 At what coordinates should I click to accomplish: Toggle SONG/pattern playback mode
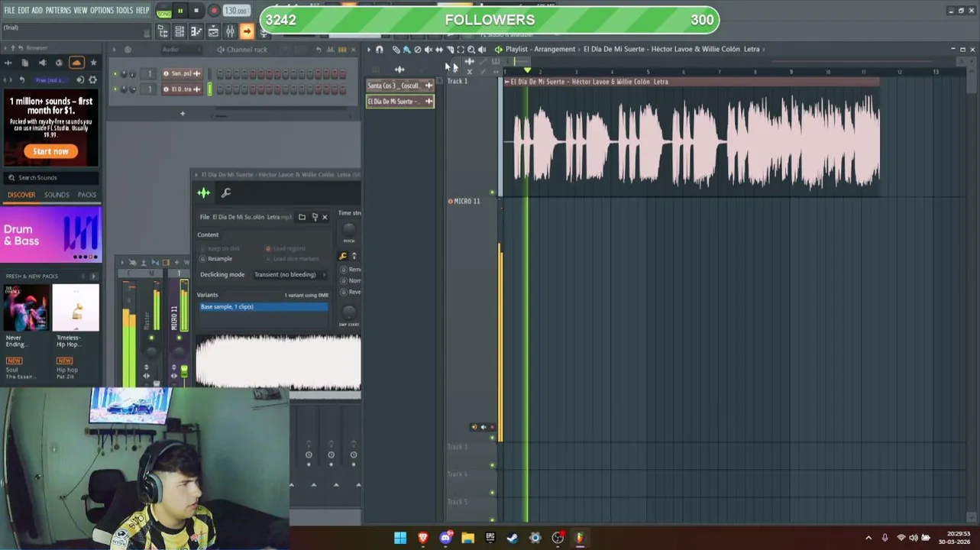tap(163, 11)
